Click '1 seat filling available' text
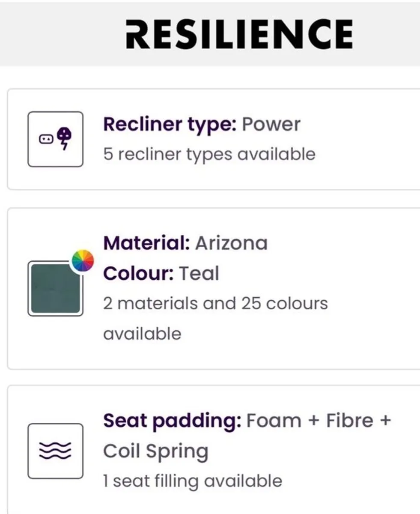 coord(193,481)
